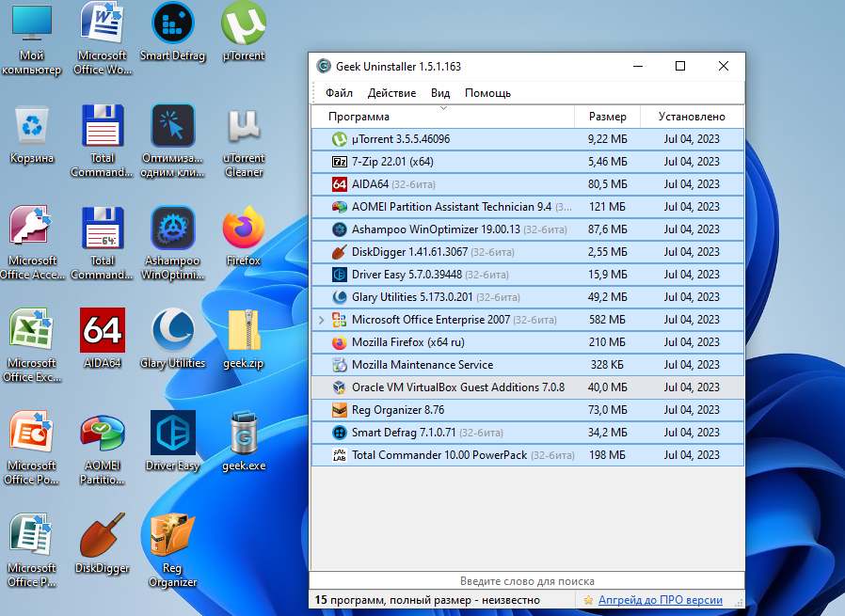Sort list by Размер column header
Viewport: 845px width, 616px height.
pyautogui.click(x=607, y=117)
